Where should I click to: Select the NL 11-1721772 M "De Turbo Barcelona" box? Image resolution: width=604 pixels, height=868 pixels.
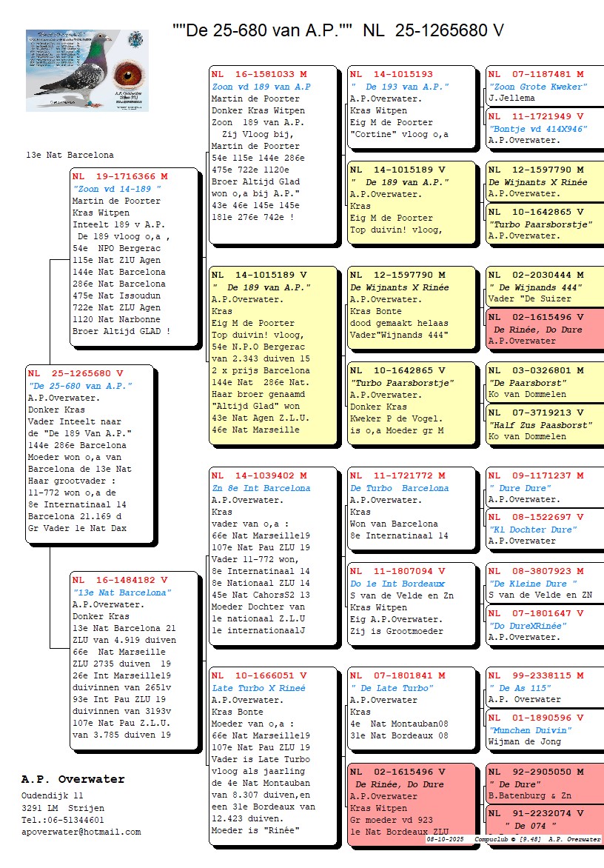(411, 508)
